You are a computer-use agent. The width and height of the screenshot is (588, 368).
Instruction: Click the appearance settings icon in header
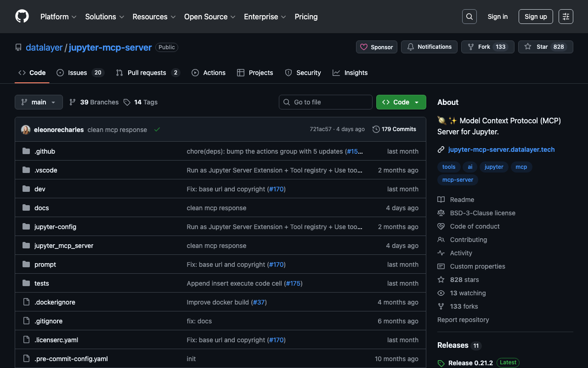pyautogui.click(x=565, y=17)
